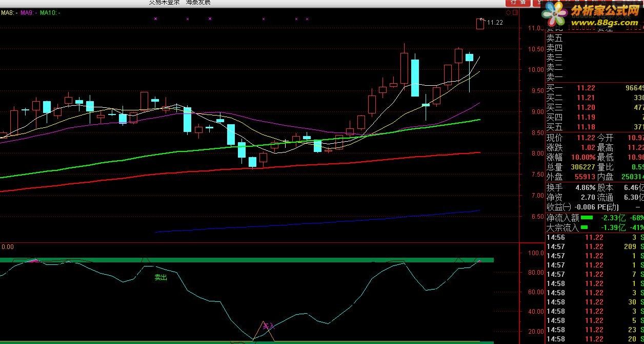The width and height of the screenshot is (644, 344).
Task: Click the green bar in 大宗流入 row
Action: click(x=585, y=227)
